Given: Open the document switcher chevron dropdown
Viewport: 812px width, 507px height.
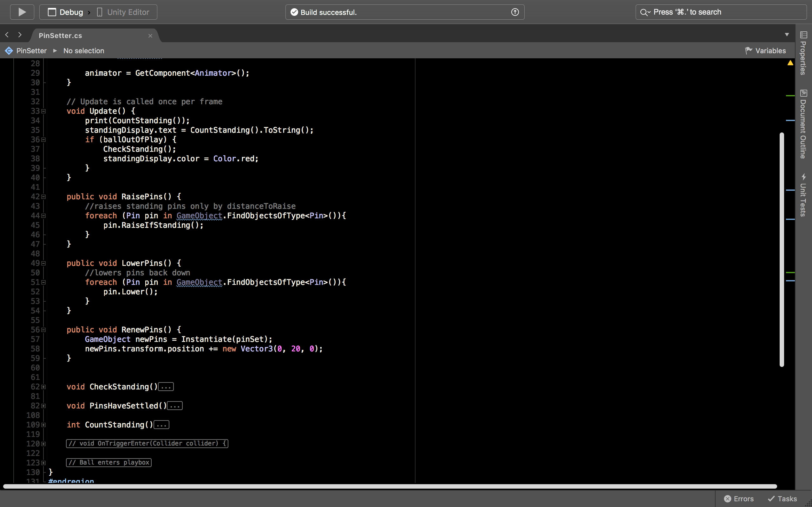Looking at the screenshot, I should pos(787,35).
